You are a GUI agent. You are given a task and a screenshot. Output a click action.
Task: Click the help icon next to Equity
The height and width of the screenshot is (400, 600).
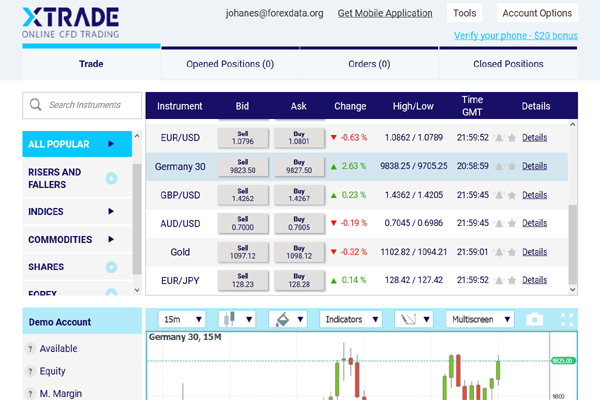(x=30, y=371)
